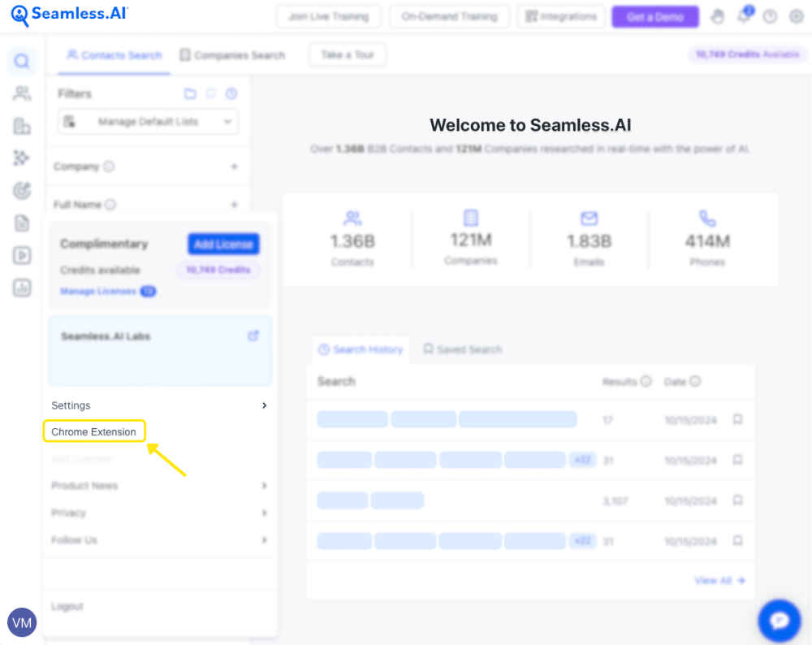Open the settings gear in the top bar
This screenshot has height=645, width=812.
click(x=797, y=16)
